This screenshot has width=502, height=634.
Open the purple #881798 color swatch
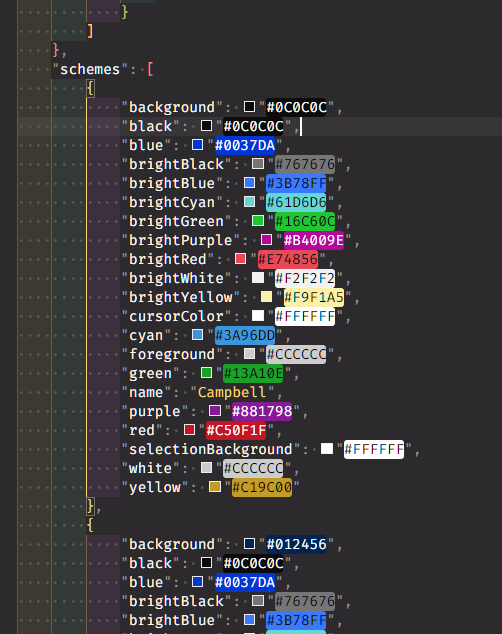click(215, 411)
